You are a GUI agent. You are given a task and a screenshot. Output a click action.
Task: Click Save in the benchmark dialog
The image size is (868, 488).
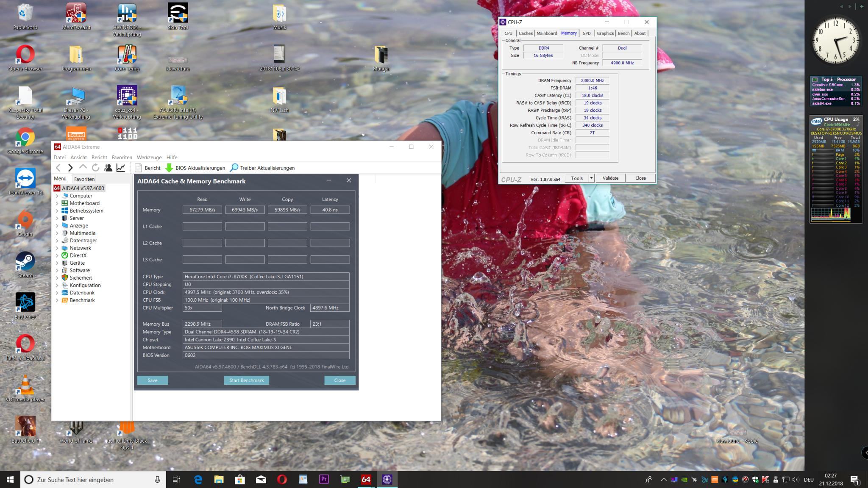click(x=153, y=380)
